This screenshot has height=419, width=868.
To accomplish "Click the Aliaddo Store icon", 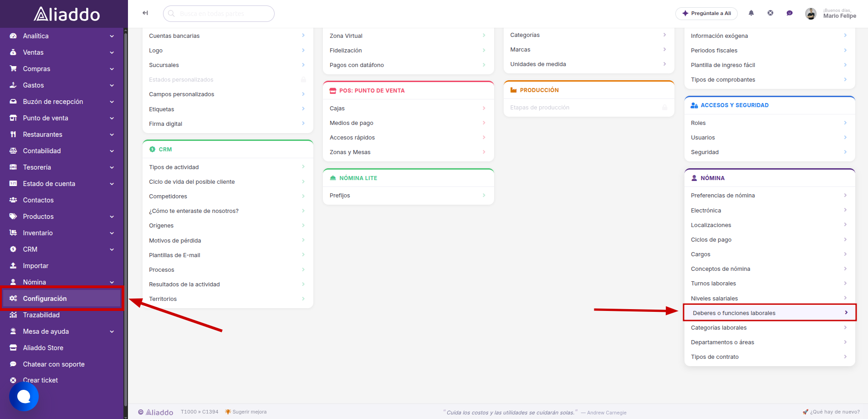I will click(x=13, y=348).
